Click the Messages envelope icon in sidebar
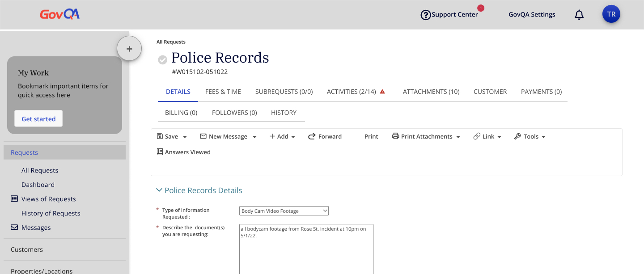Viewport: 644px width, 274px height. pyautogui.click(x=14, y=228)
